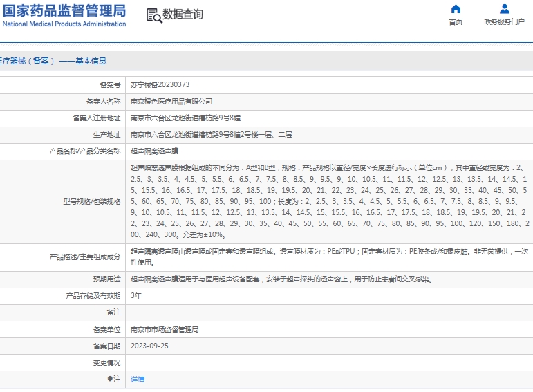This screenshot has width=533, height=392.
Task: Select filing date 2023-09-25
Action: click(x=149, y=346)
